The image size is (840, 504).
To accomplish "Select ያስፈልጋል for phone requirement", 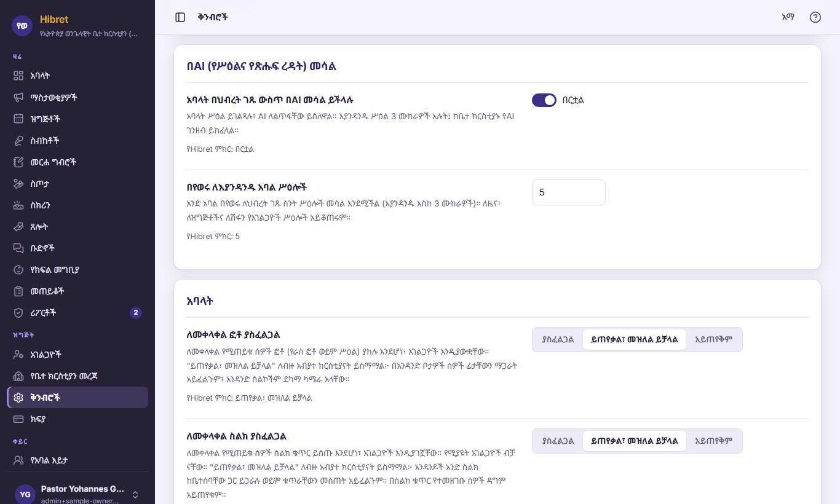I will 558,441.
